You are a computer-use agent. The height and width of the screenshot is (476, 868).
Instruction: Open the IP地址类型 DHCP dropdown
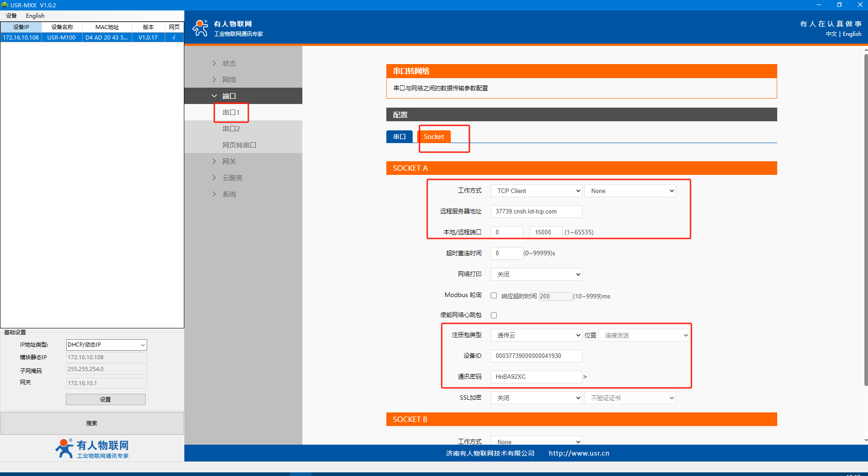point(106,345)
